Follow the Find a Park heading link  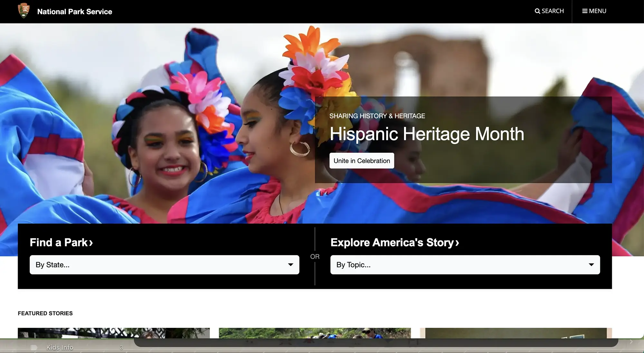[x=61, y=243]
